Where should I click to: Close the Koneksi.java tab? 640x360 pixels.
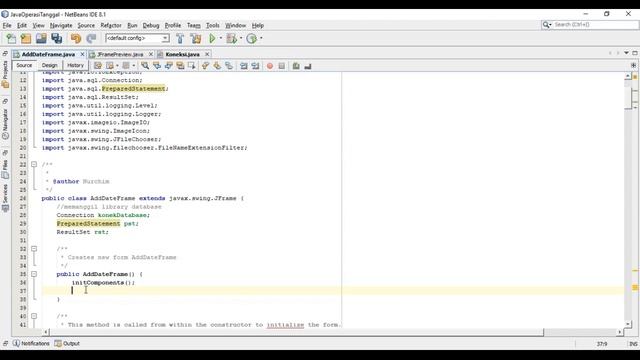tap(207, 54)
